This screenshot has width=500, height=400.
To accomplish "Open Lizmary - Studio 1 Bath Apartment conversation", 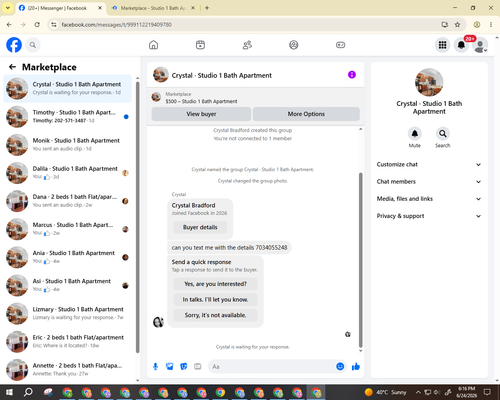I will coord(67,313).
